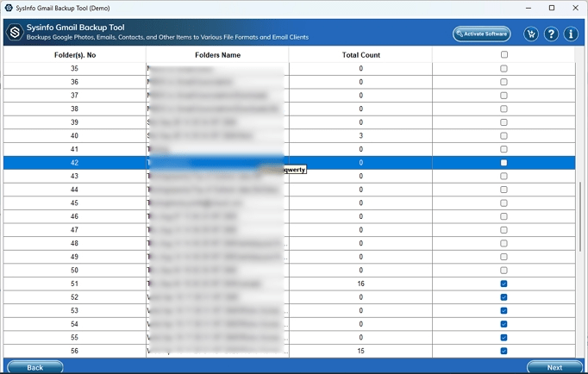588x374 pixels.
Task: Check the box for folder 48
Action: click(504, 244)
